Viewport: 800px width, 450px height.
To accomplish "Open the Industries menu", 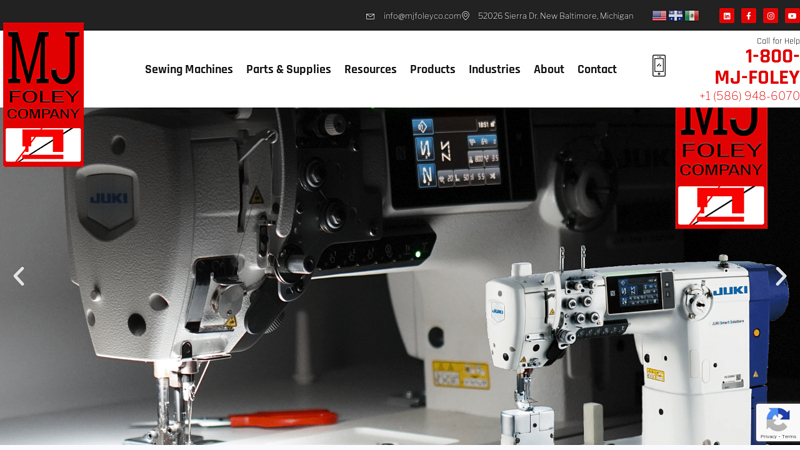I will coord(494,69).
